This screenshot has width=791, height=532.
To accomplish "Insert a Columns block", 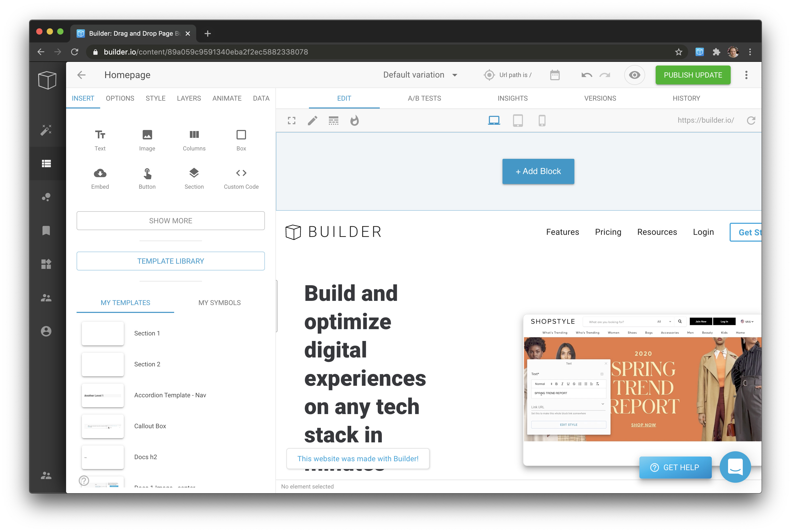I will (x=194, y=140).
